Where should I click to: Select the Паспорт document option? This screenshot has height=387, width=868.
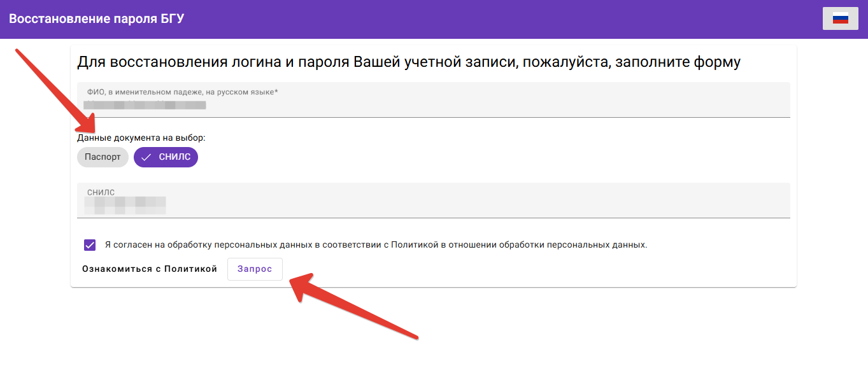(x=103, y=157)
